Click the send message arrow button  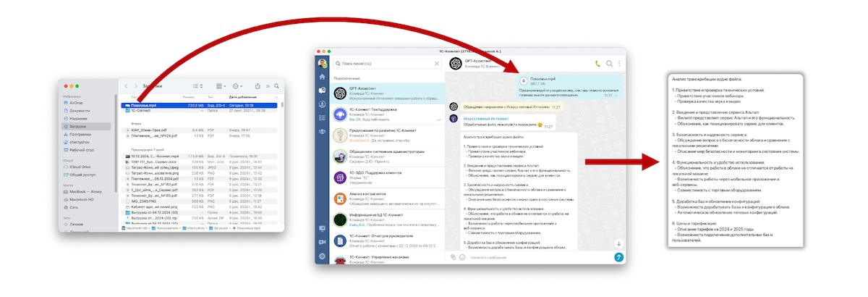point(618,256)
